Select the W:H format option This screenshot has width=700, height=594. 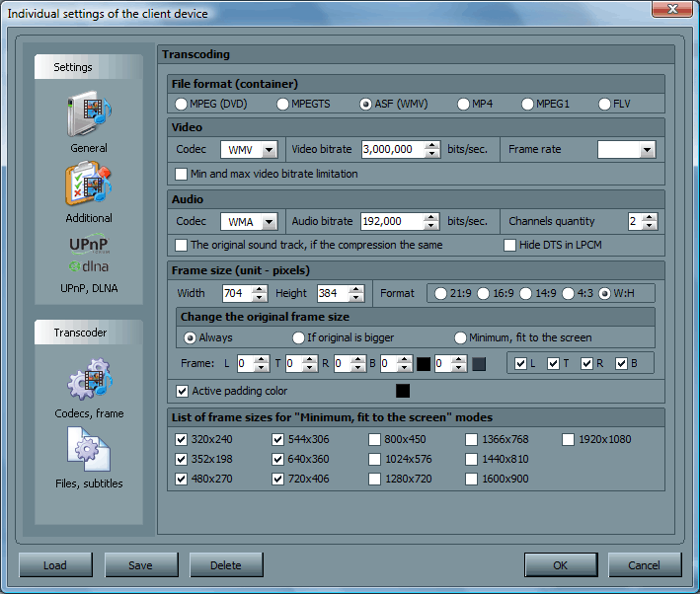[604, 294]
